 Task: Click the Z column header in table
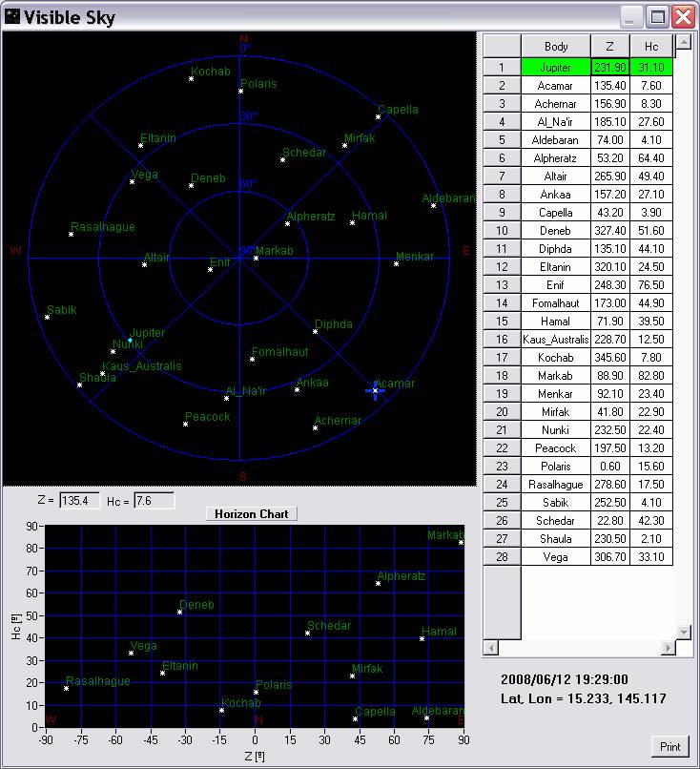pyautogui.click(x=609, y=46)
